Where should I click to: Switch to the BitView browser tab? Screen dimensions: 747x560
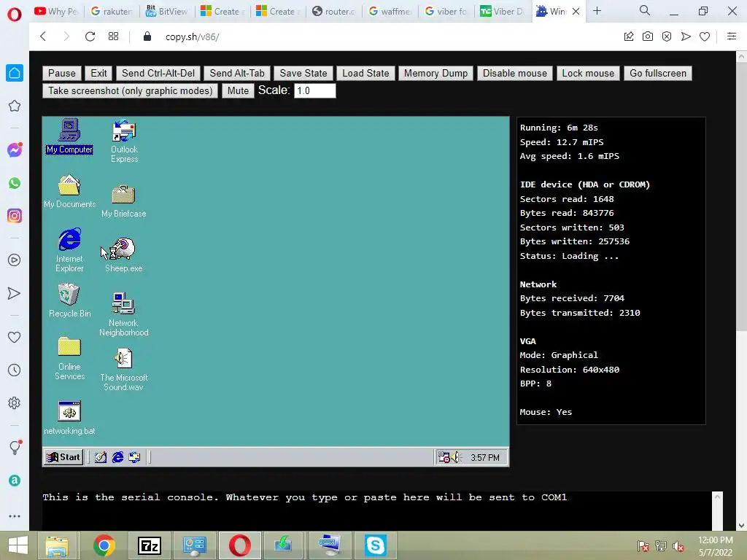point(167,11)
